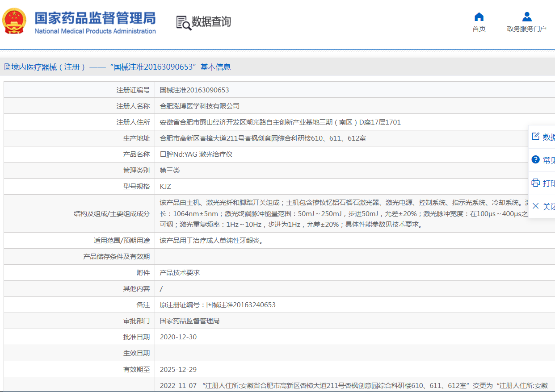Screen dimensions: 555x392
Task: Click product name 口腔Nd:YAG 激光治疗仪
Action: point(196,154)
